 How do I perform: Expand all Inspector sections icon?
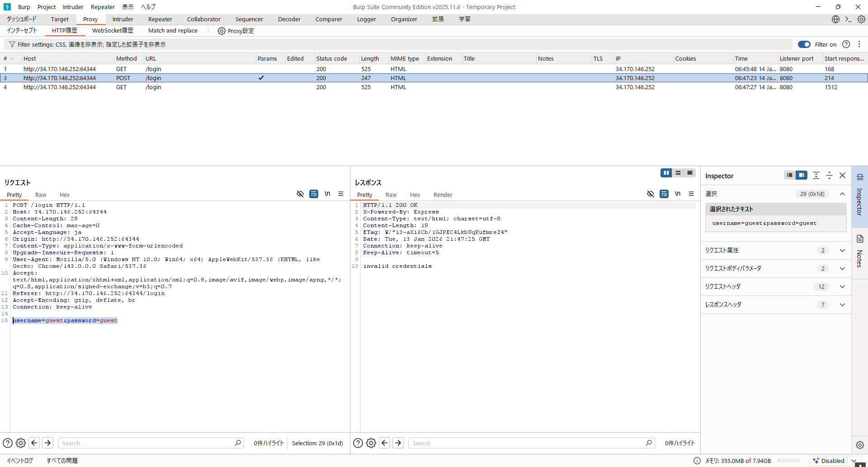[x=816, y=176]
